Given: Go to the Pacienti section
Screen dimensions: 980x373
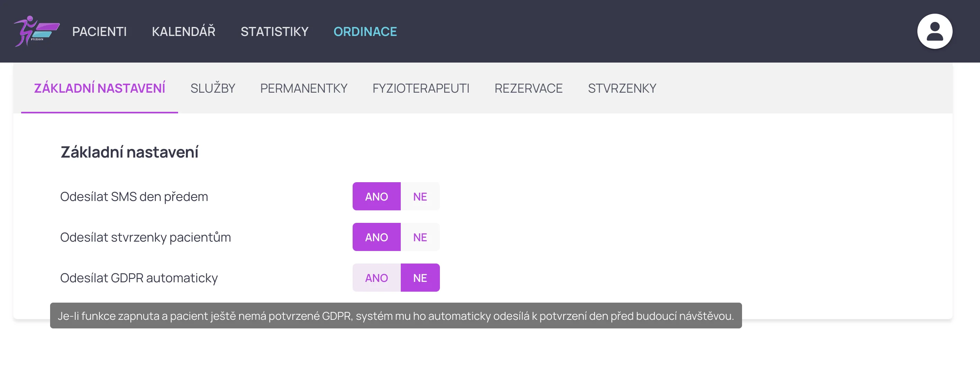Looking at the screenshot, I should tap(99, 32).
